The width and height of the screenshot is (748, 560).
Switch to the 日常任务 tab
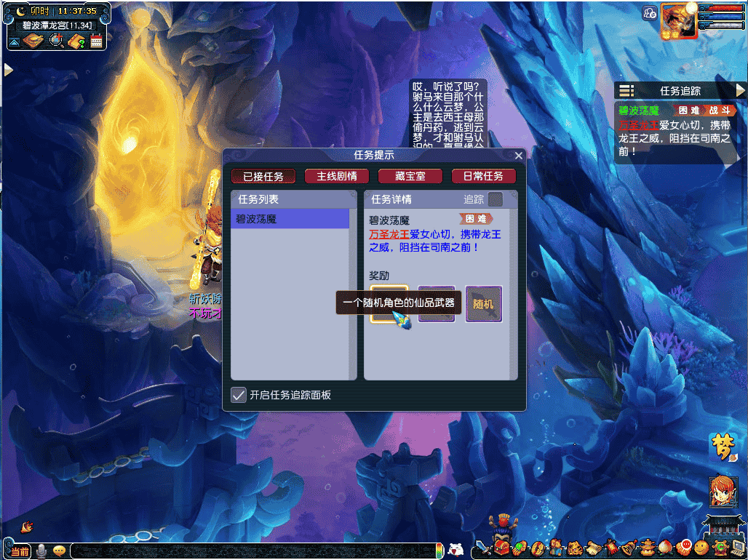coord(483,176)
